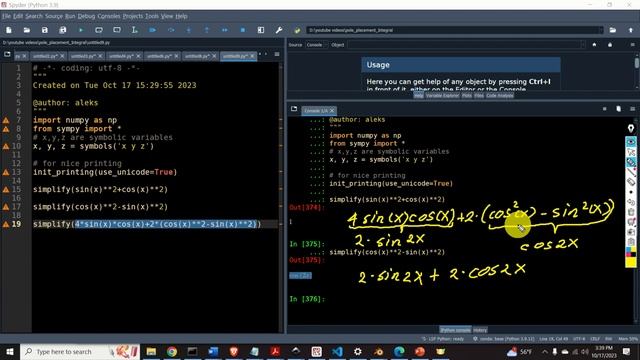This screenshot has width=640, height=360.
Task: Open the IPython console options menu
Action: (632, 109)
